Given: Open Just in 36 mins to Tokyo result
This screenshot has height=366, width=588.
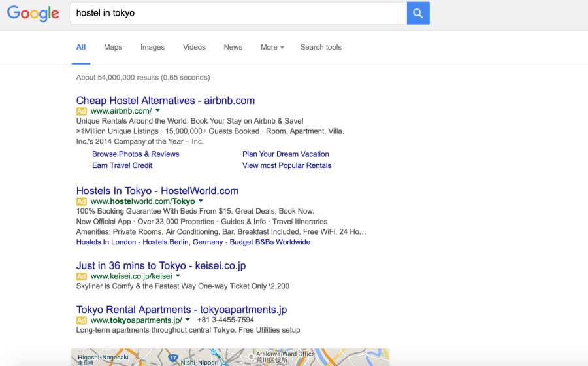Looking at the screenshot, I should coord(161,266).
